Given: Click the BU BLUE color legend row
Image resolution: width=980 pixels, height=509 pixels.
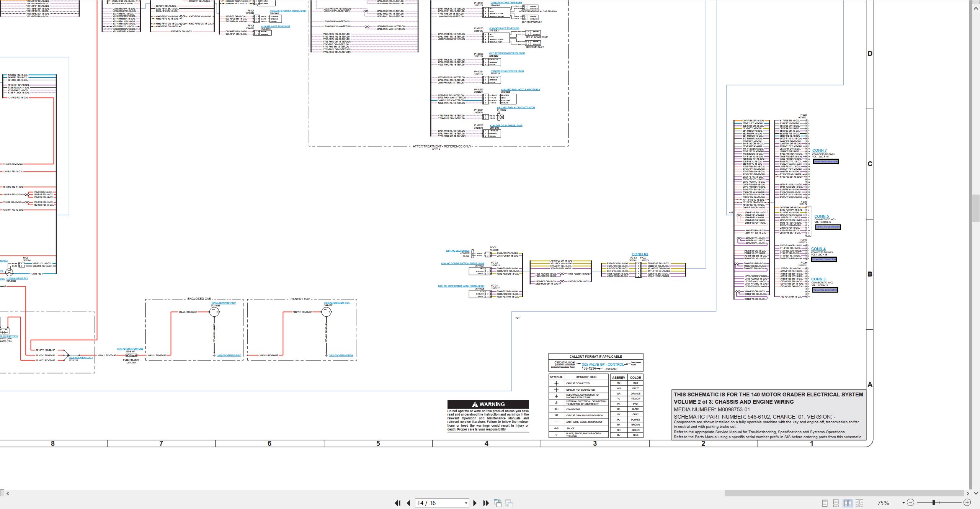Looking at the screenshot, I should tap(627, 435).
